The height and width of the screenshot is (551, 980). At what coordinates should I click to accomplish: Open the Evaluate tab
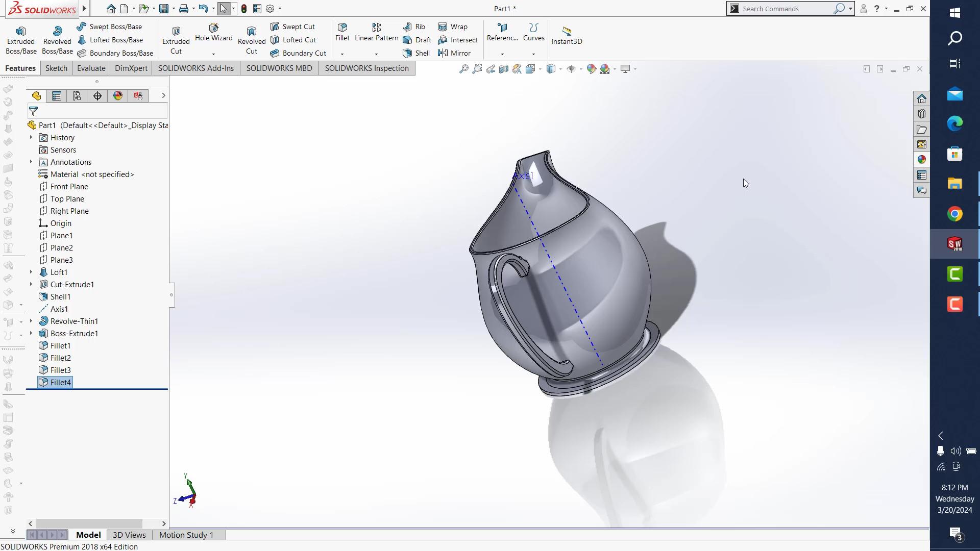pyautogui.click(x=91, y=68)
